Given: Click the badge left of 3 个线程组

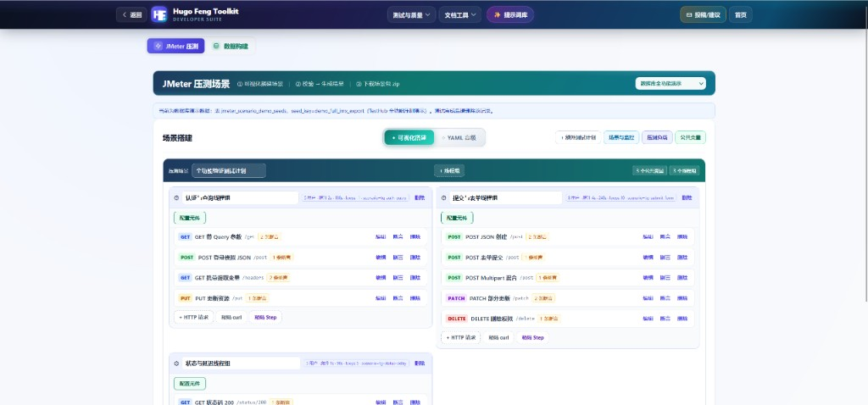Looking at the screenshot, I should (650, 171).
